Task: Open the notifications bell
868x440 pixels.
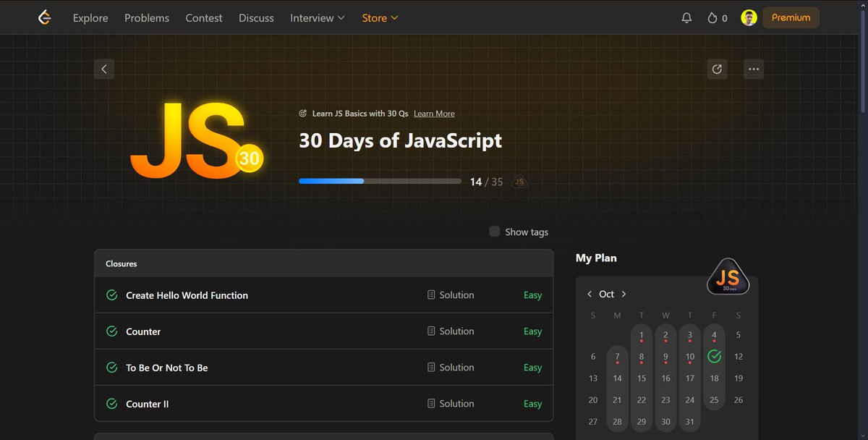Action: point(686,18)
